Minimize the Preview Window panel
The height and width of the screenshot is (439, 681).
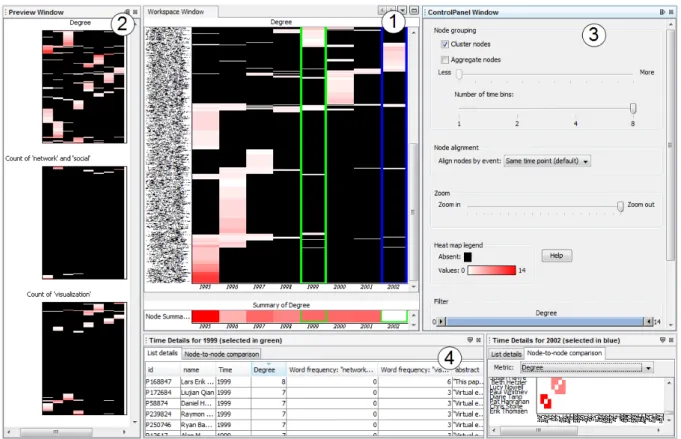point(127,12)
